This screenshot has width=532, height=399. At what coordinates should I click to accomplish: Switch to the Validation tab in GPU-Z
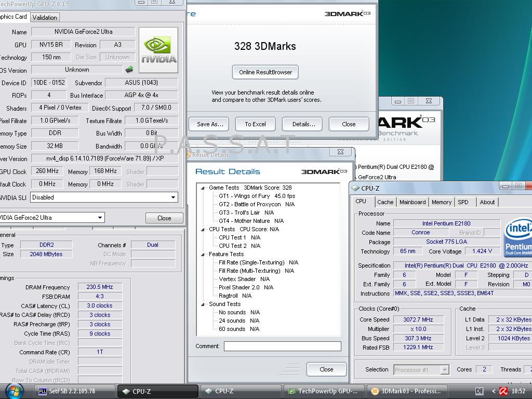pyautogui.click(x=45, y=17)
